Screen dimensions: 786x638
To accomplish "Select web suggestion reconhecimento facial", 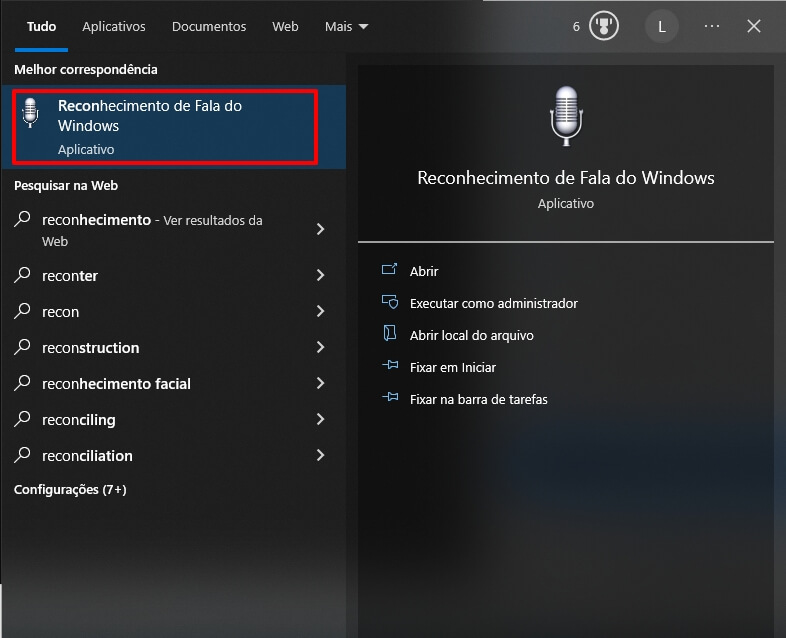I will coord(173,383).
